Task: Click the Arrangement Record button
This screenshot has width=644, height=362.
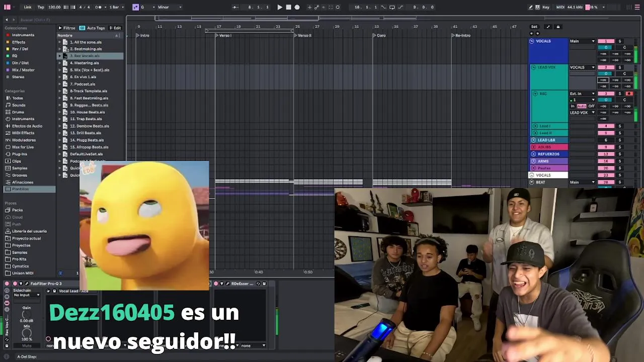Action: click(x=297, y=7)
